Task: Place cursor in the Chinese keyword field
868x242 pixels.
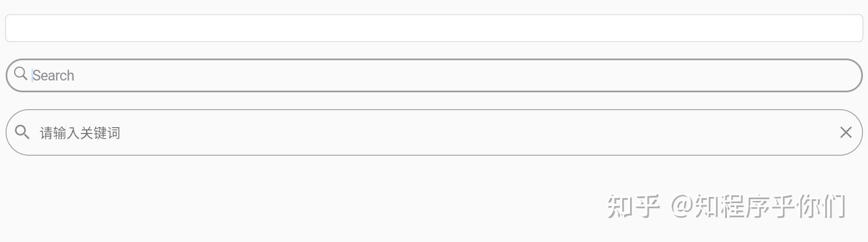Action: click(434, 132)
